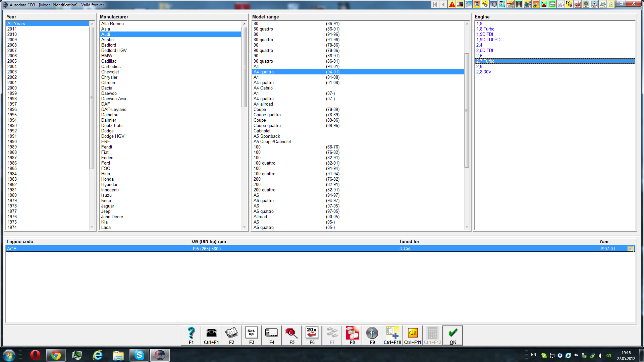Viewport: 644px width, 362px height.
Task: Select year 2005 in the Year list
Action: pyautogui.click(x=12, y=61)
